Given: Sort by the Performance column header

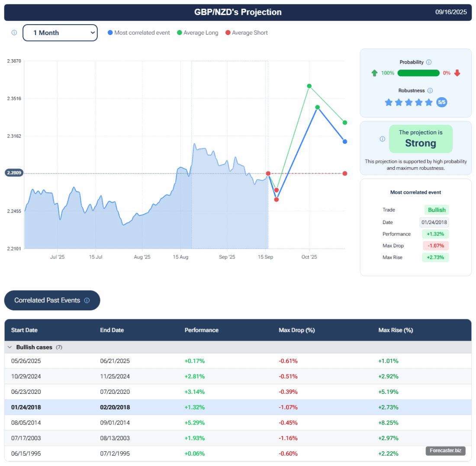Looking at the screenshot, I should pyautogui.click(x=201, y=330).
